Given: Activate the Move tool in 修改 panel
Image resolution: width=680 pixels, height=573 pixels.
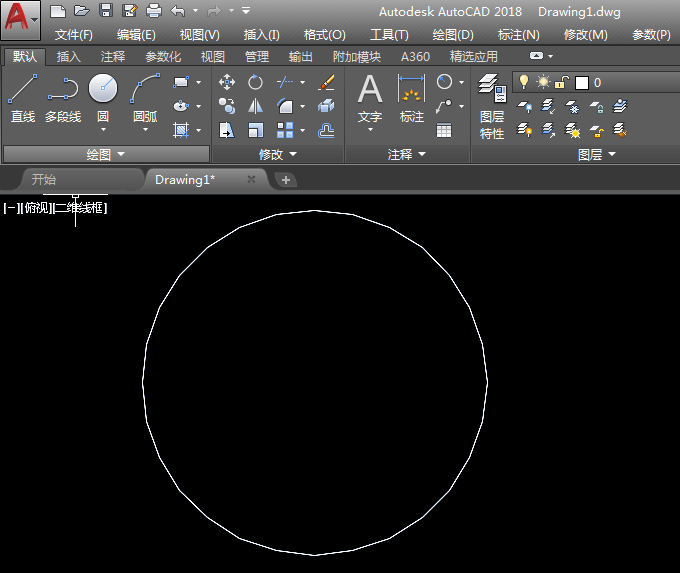Looking at the screenshot, I should point(227,82).
